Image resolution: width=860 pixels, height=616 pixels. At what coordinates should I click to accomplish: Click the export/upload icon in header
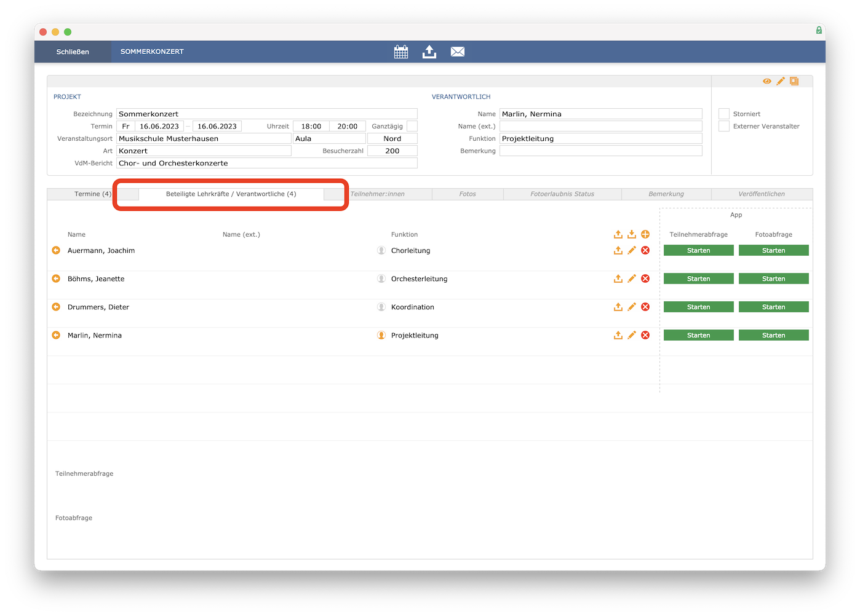(x=429, y=52)
